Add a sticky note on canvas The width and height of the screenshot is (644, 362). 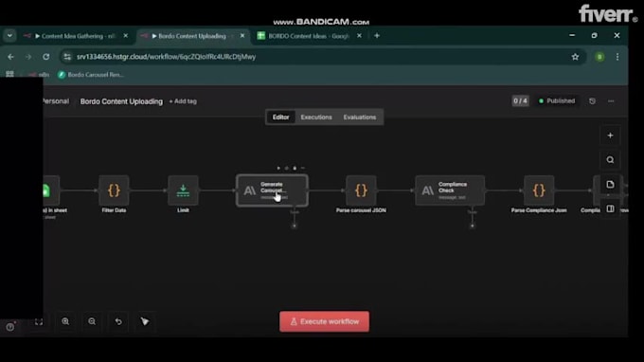tap(610, 185)
